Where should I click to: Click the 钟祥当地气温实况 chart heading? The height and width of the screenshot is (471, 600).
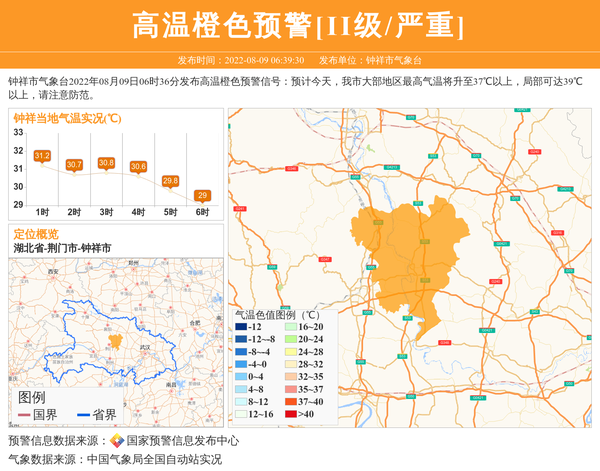pos(67,118)
